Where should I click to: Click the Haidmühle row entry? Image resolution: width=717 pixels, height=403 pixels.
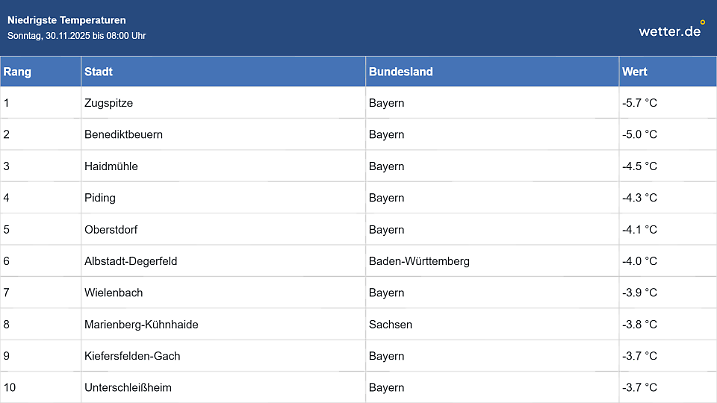click(111, 166)
